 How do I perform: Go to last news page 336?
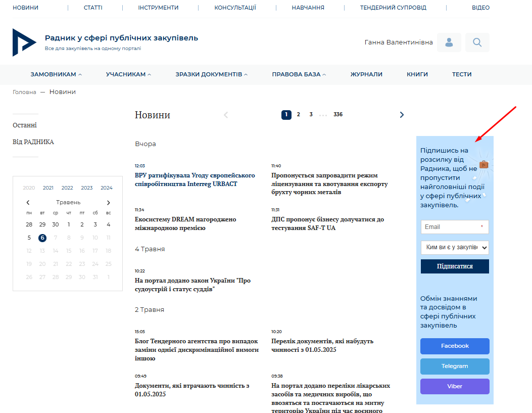coord(338,114)
